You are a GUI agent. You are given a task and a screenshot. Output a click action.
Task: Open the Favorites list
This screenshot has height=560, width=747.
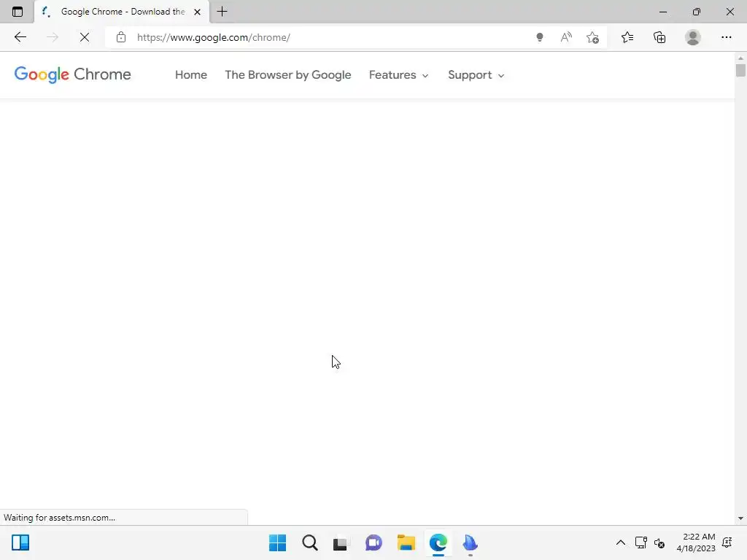click(x=627, y=37)
